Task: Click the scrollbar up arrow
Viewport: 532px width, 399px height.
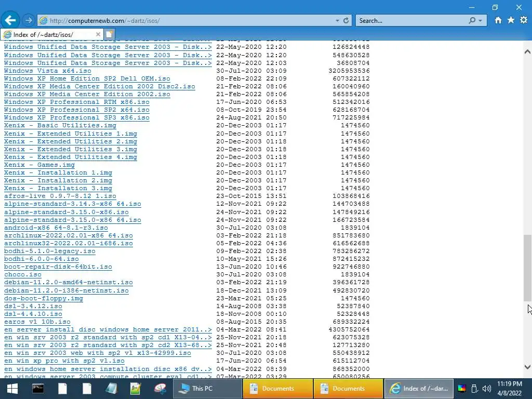Action: point(527,52)
